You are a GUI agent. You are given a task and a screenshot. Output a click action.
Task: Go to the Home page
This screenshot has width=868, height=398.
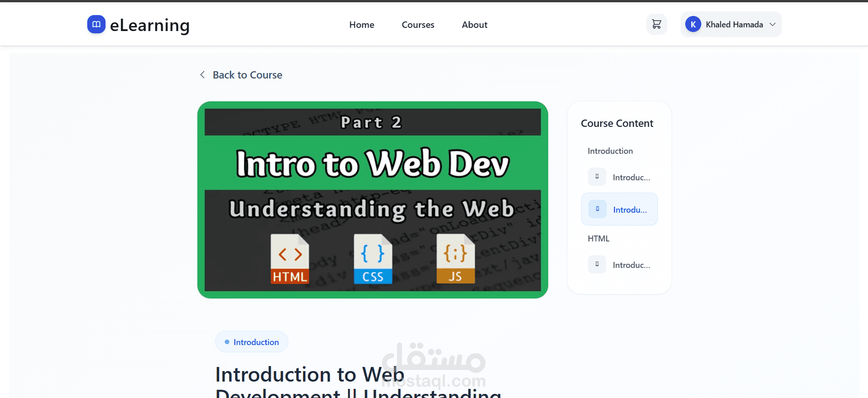point(362,25)
